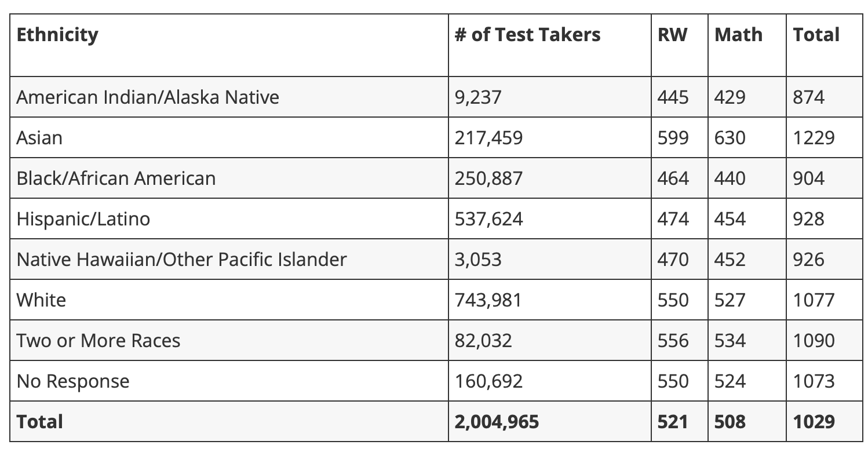Image resolution: width=868 pixels, height=452 pixels.
Task: Click the bold Total row label
Action: click(39, 421)
